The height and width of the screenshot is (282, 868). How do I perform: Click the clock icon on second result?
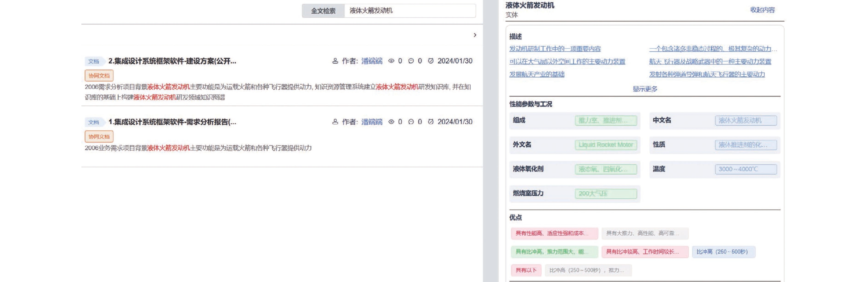click(x=430, y=122)
